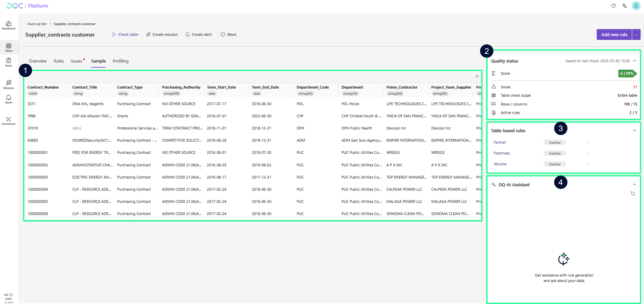Open the settings gear icon
644x304 pixels.
(624, 6)
